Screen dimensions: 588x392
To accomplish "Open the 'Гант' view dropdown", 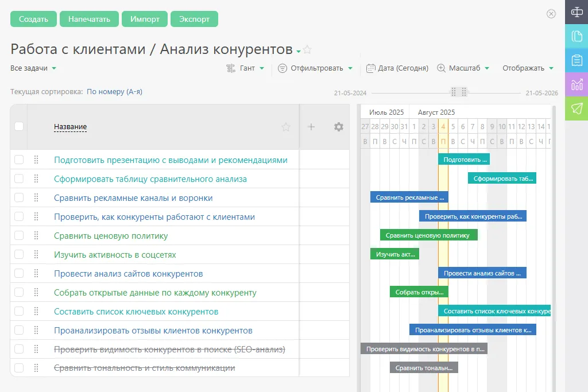I will tap(246, 68).
